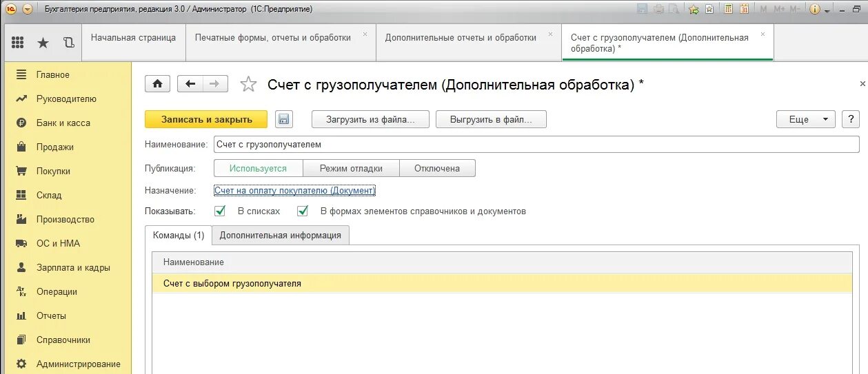Open the Главное section
The image size is (868, 374).
click(53, 74)
